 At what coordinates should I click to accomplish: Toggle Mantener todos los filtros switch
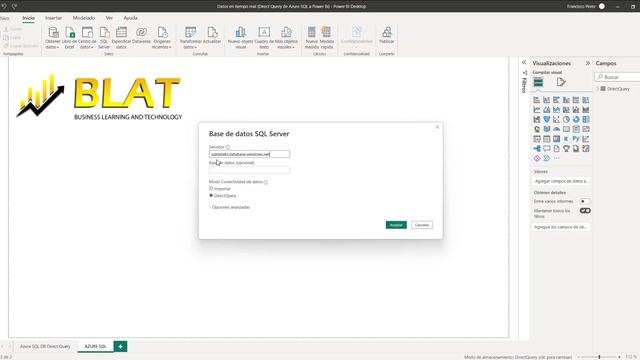pyautogui.click(x=585, y=211)
